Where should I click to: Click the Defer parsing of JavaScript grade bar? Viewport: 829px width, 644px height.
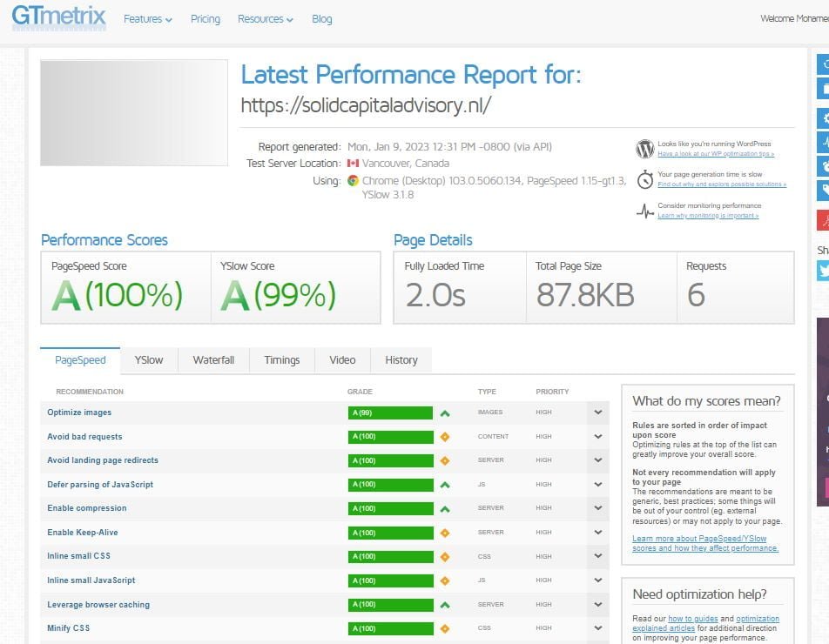point(390,485)
